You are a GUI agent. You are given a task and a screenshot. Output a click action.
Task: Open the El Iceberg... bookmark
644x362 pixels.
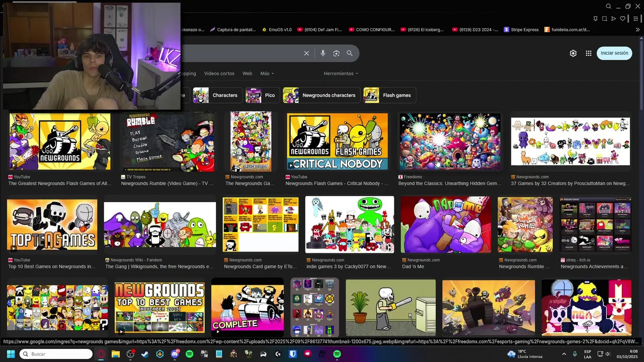(x=422, y=30)
